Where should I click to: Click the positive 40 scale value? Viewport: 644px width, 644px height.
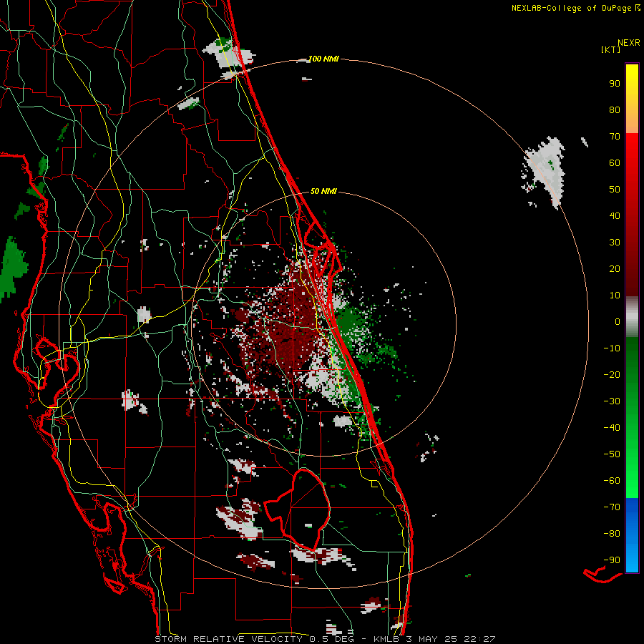[x=615, y=215]
